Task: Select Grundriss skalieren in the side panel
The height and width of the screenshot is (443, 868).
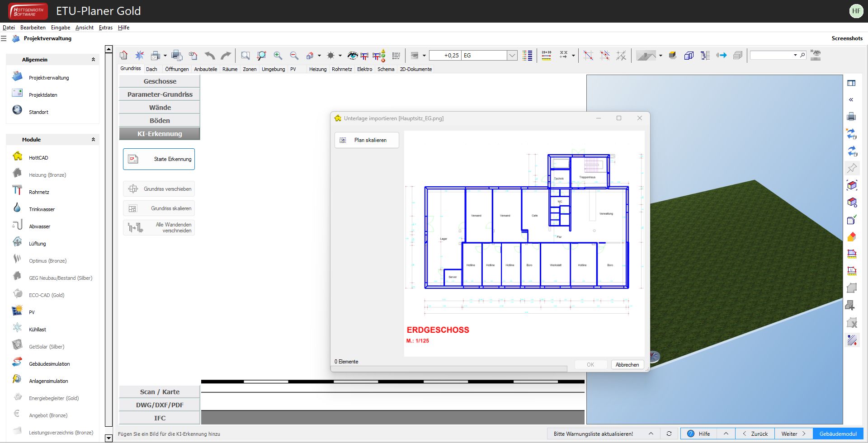Action: pyautogui.click(x=159, y=208)
